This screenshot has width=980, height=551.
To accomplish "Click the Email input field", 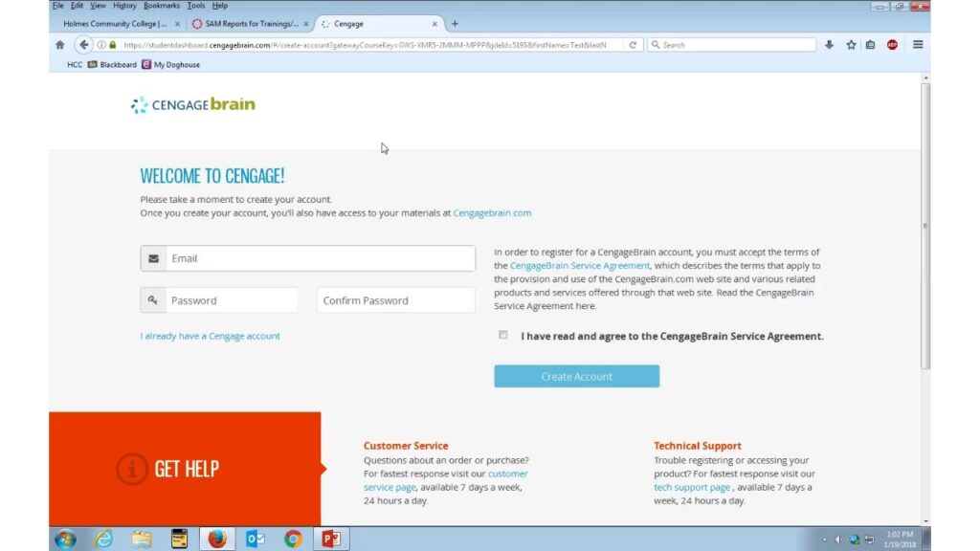I will pyautogui.click(x=307, y=258).
